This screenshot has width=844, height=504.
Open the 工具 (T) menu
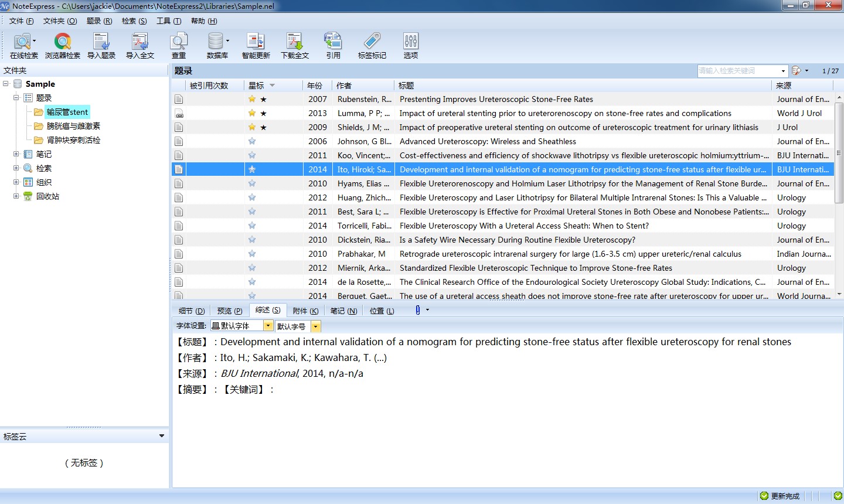click(169, 21)
